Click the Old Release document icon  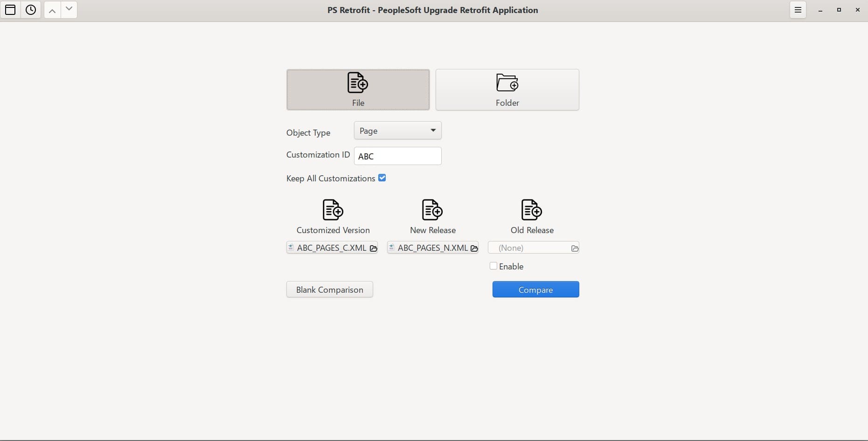pos(532,210)
